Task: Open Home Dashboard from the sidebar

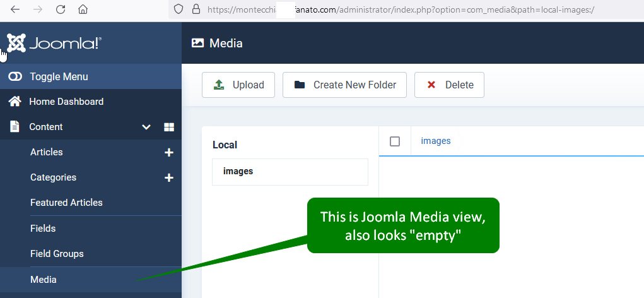Action: pos(66,102)
